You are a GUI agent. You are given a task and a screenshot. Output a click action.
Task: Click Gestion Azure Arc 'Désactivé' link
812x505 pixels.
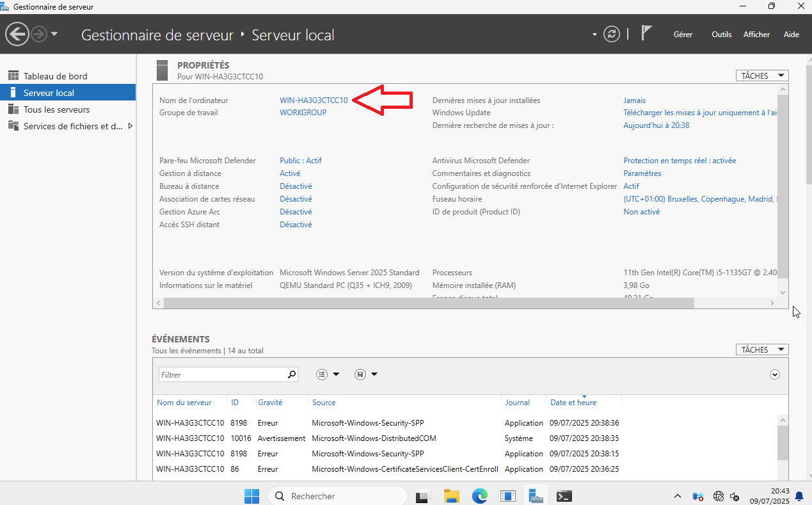296,212
